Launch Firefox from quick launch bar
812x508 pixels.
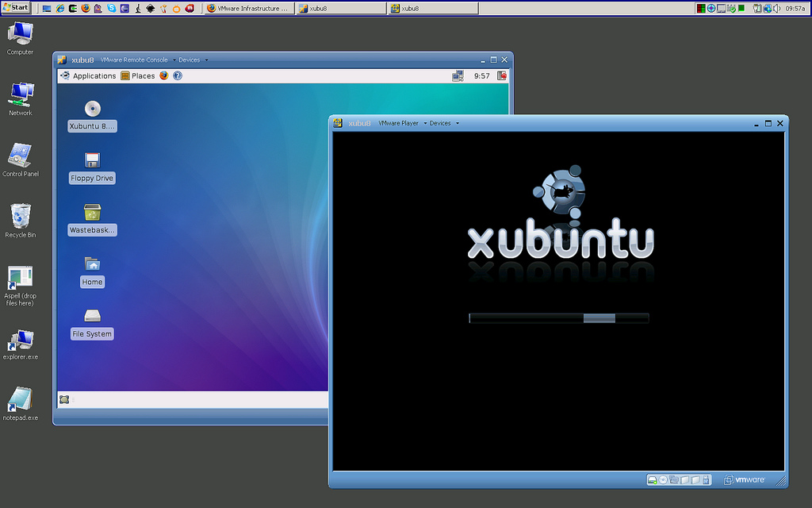(86, 8)
